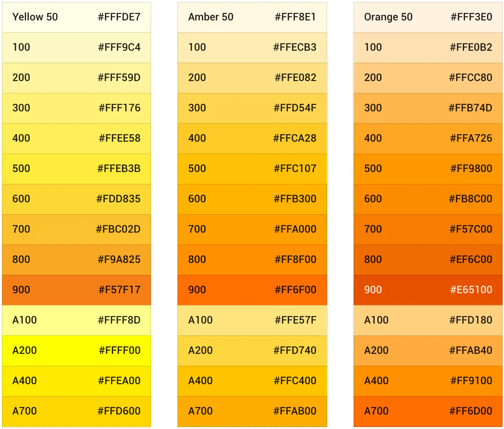Select the Amber A100 swatch #FFE57F
This screenshot has width=504, height=429.
[x=252, y=321]
